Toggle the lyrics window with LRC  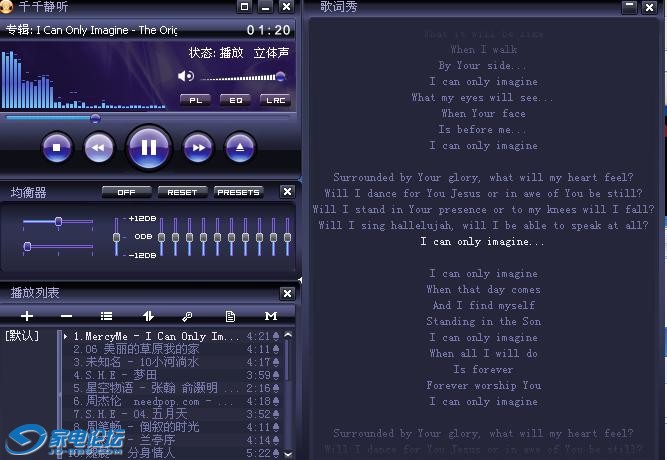[274, 100]
